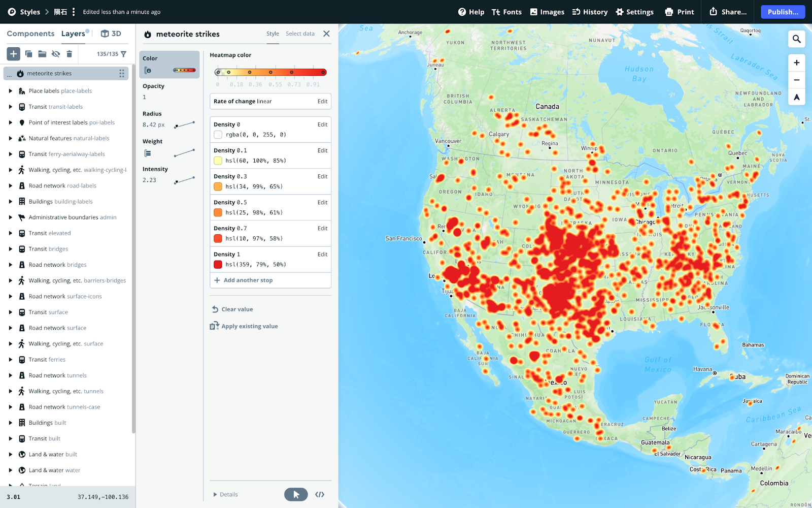The image size is (812, 508).
Task: Select the Density 1 red color swatch
Action: click(x=218, y=264)
